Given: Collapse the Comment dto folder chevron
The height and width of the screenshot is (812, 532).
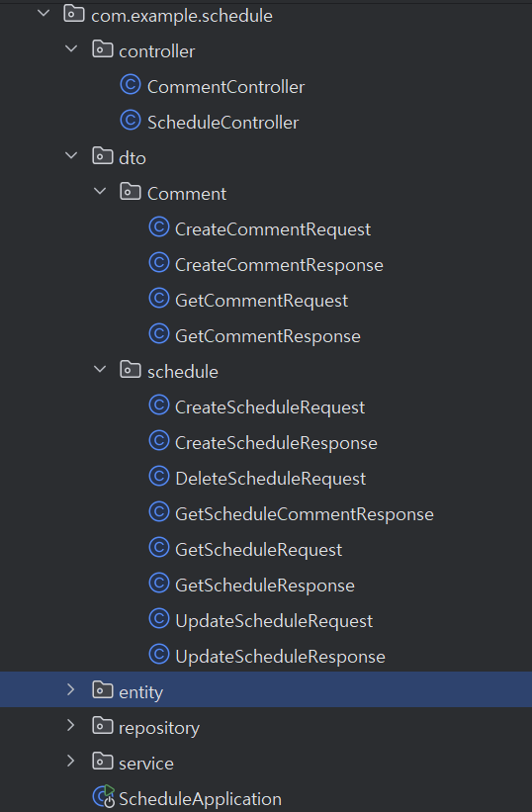Looking at the screenshot, I should click(99, 192).
